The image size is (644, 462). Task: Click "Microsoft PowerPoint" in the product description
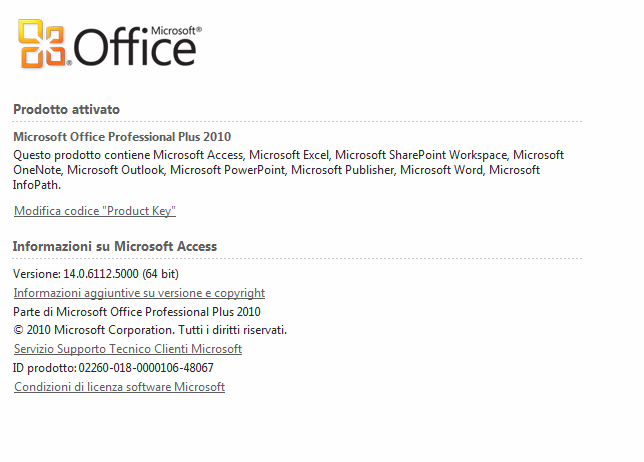coord(228,170)
